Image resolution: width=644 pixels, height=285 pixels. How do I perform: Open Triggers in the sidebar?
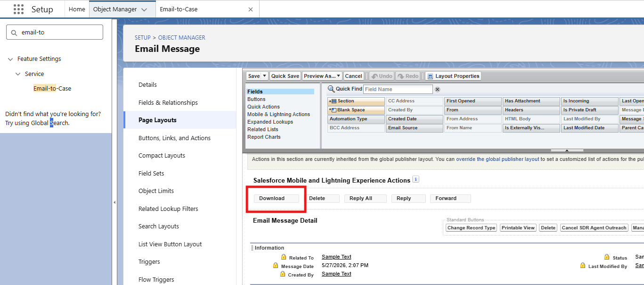[x=149, y=261]
